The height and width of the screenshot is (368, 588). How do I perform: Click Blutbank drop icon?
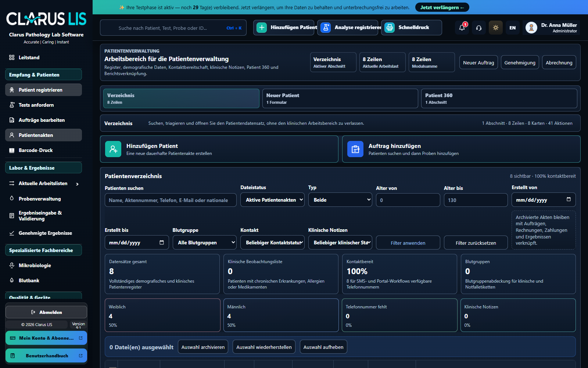pos(12,280)
